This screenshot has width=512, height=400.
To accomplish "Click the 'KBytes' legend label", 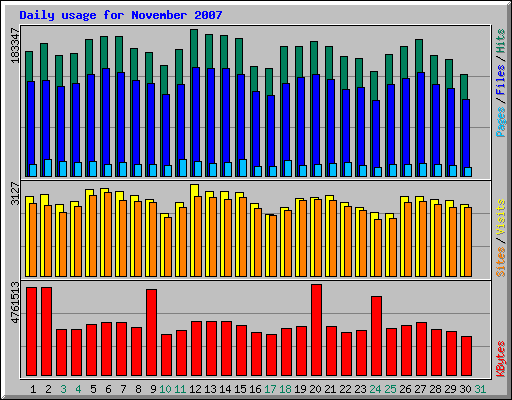I will click(x=500, y=359).
